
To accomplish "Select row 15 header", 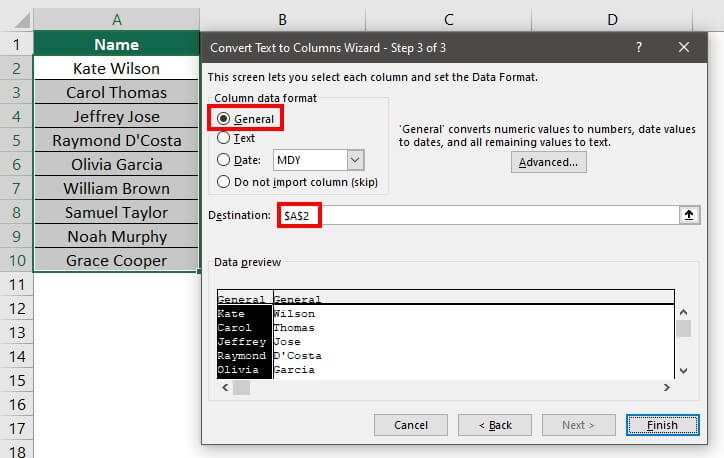I will click(17, 380).
